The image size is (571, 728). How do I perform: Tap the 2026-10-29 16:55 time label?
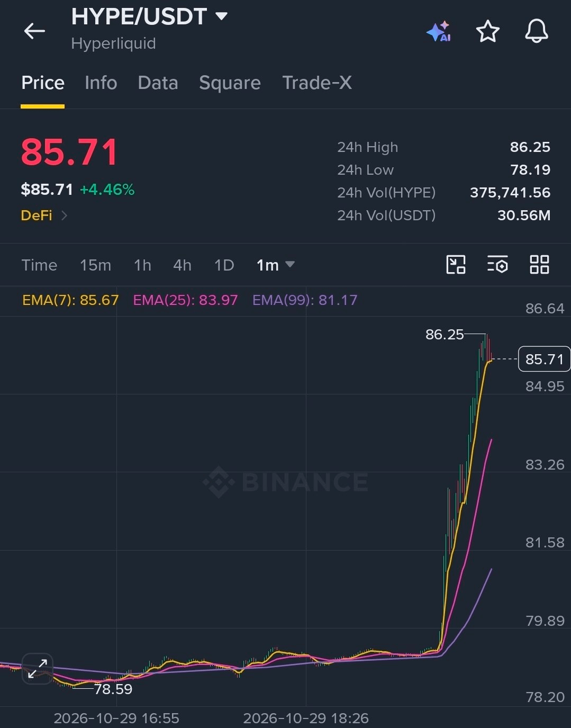116,718
